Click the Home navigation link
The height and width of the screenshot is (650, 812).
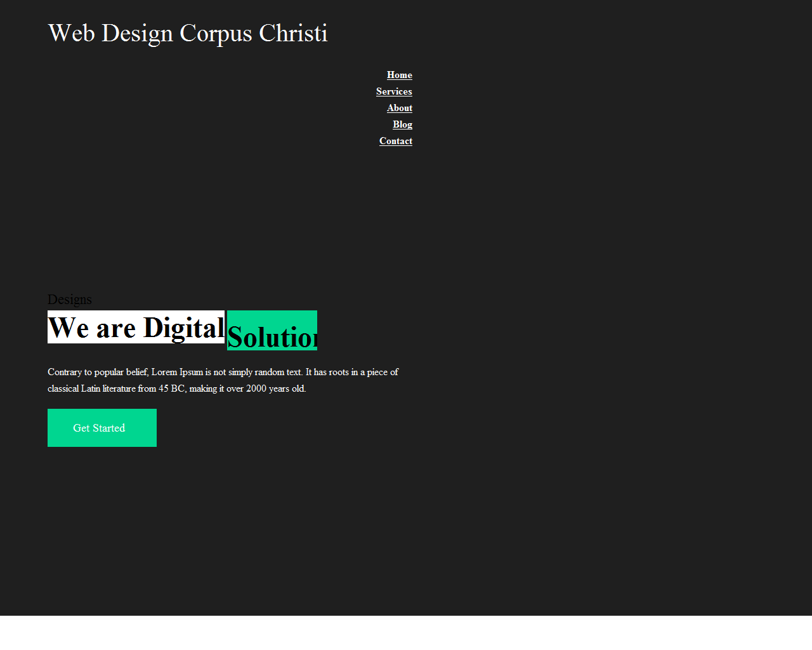pos(399,75)
